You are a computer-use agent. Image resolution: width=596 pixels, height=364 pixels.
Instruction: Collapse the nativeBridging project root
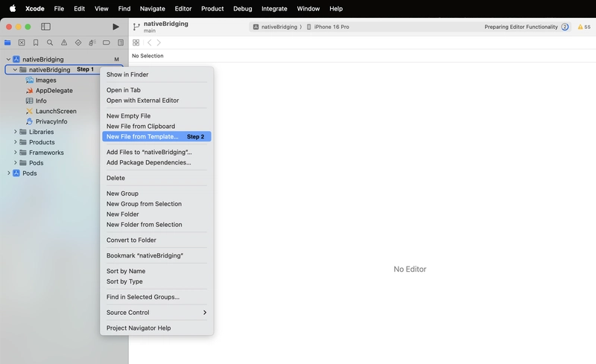point(8,60)
